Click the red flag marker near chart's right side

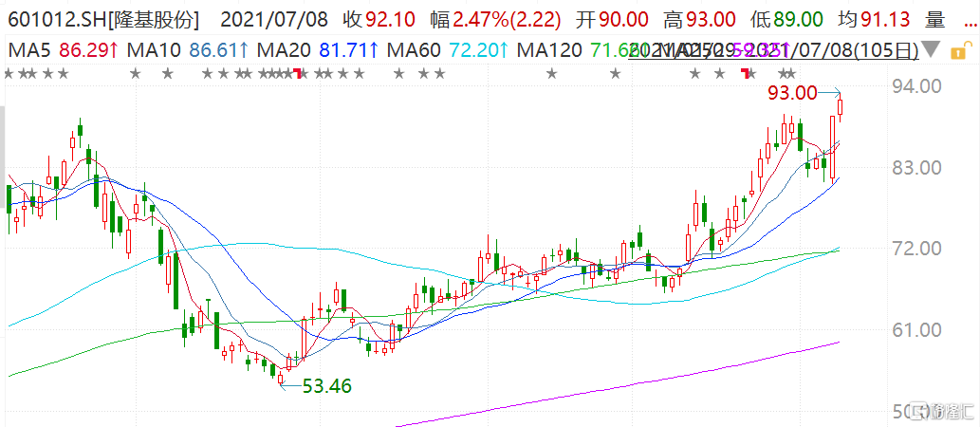[x=745, y=74]
